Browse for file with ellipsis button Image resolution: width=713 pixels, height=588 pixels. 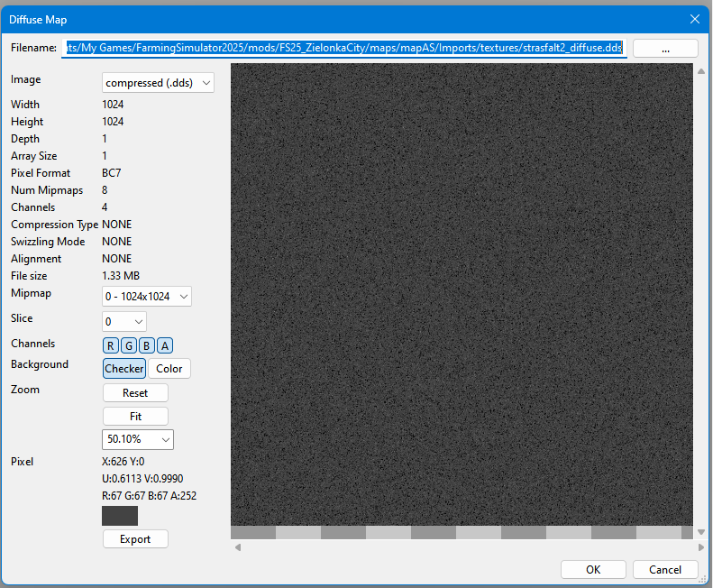(665, 48)
